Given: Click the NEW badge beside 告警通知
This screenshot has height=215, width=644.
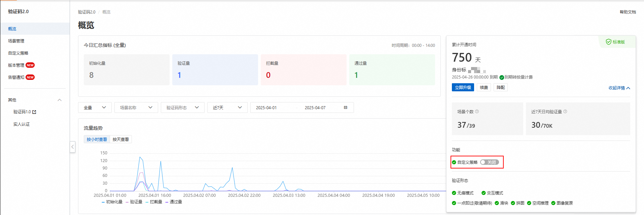Looking at the screenshot, I should (30, 78).
